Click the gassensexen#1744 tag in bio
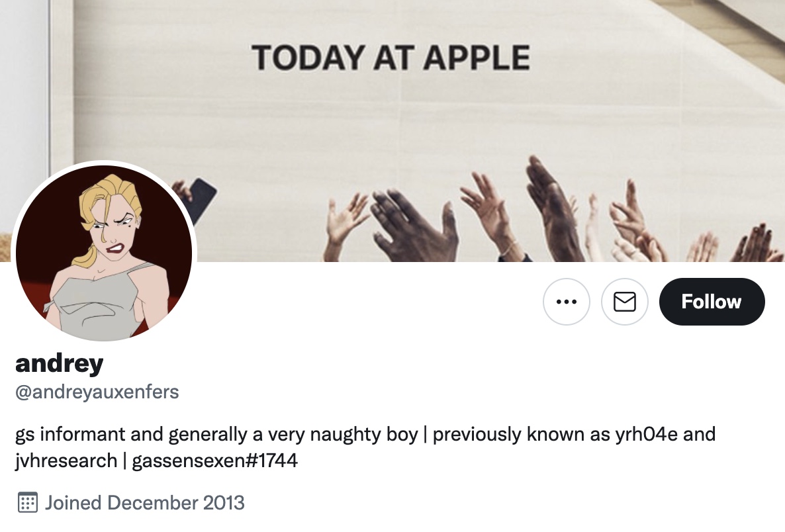Screen dimensions: 785x532 [x=214, y=461]
